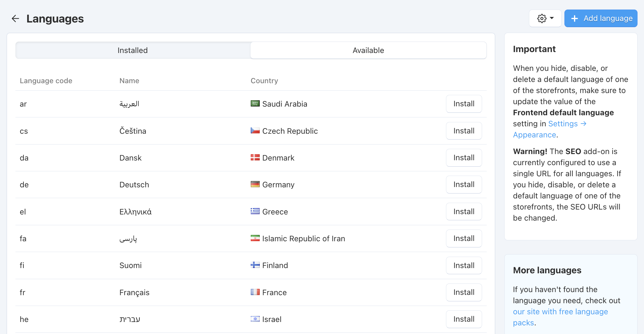Image resolution: width=644 pixels, height=334 pixels.
Task: Open the gear settings dropdown
Action: [x=545, y=18]
